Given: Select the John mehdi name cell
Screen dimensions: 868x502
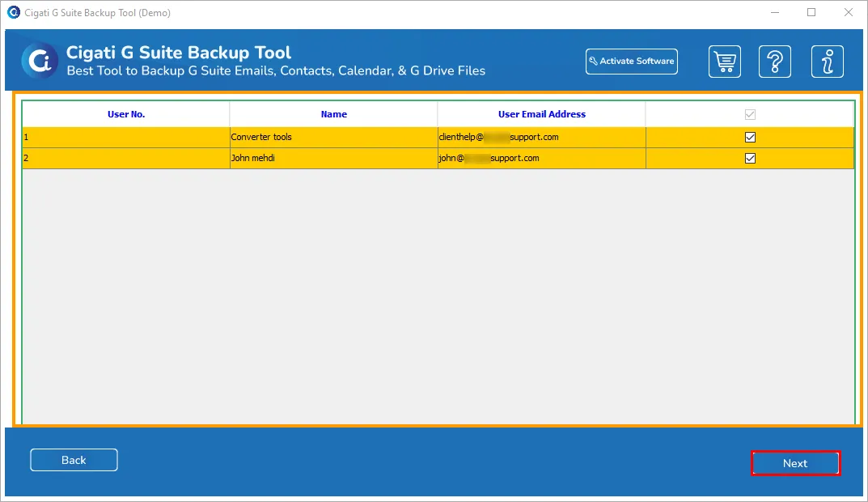Looking at the screenshot, I should click(x=334, y=159).
